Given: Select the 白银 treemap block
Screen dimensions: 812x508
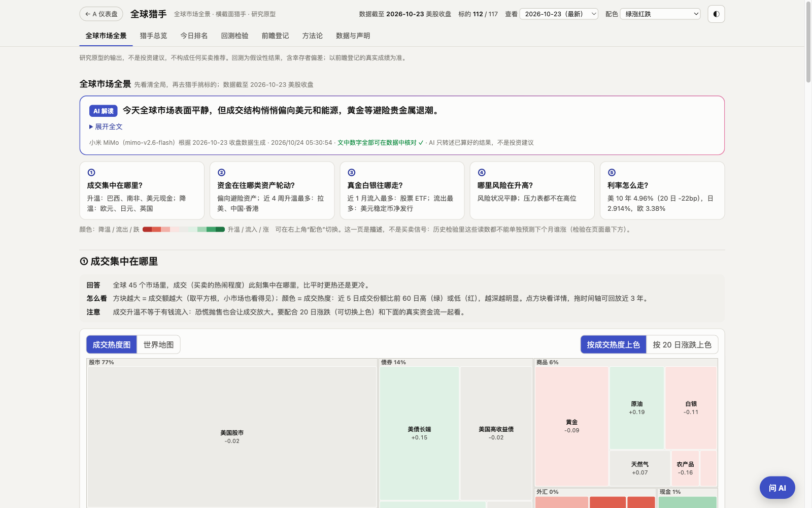Looking at the screenshot, I should 691,408.
